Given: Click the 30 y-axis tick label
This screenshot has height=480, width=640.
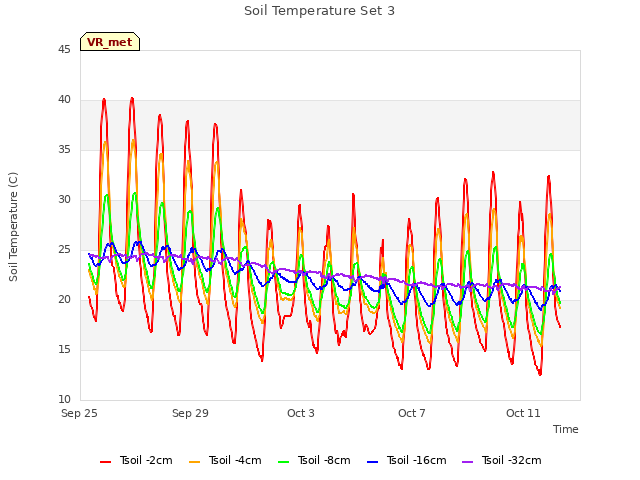Looking at the screenshot, I should click(64, 200).
